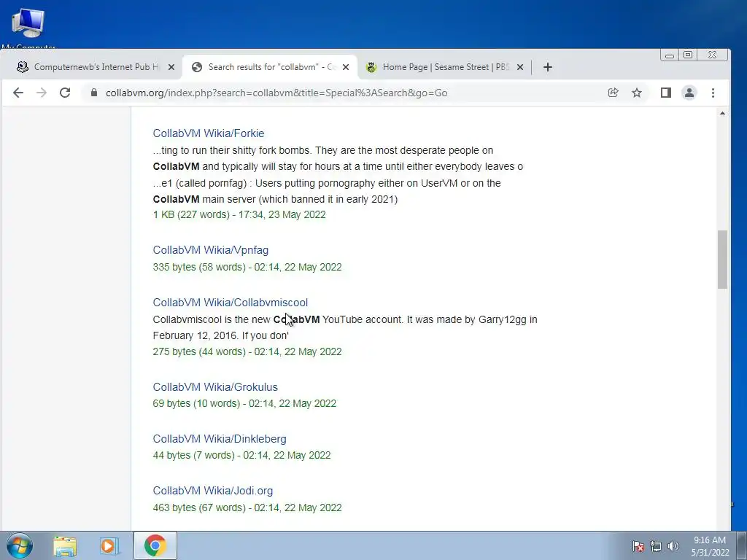
Task: Open Windows Explorer from the taskbar
Action: [65, 545]
